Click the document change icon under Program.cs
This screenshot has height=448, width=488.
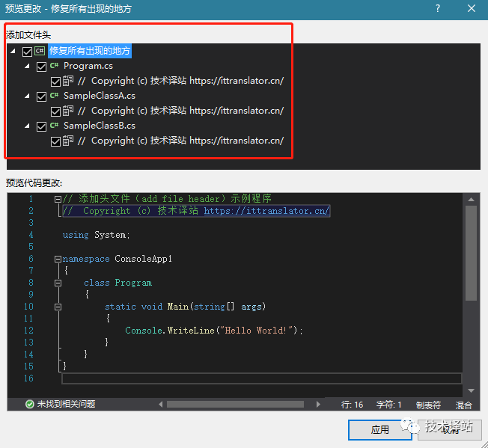(x=68, y=81)
